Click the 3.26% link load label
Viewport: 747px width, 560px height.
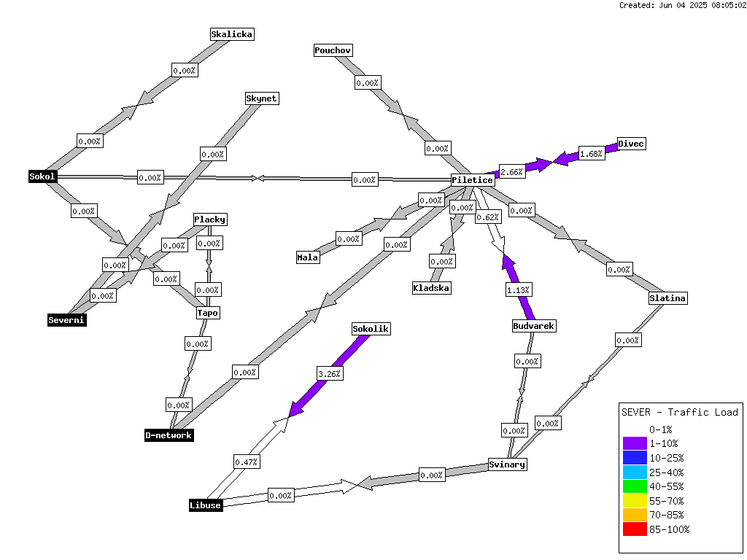click(x=330, y=374)
